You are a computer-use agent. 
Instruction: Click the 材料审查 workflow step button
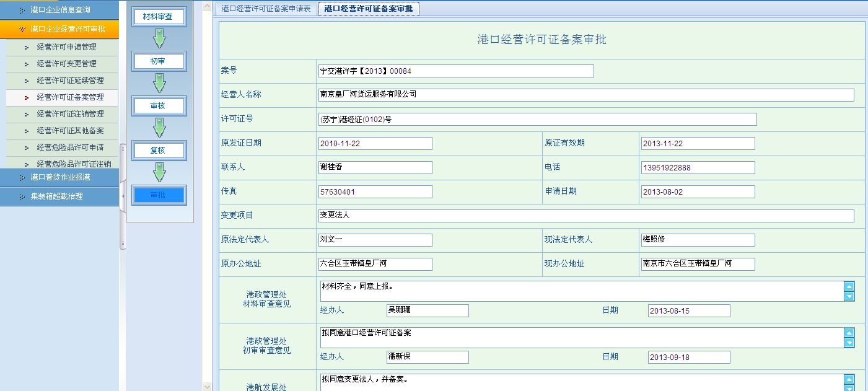point(158,17)
